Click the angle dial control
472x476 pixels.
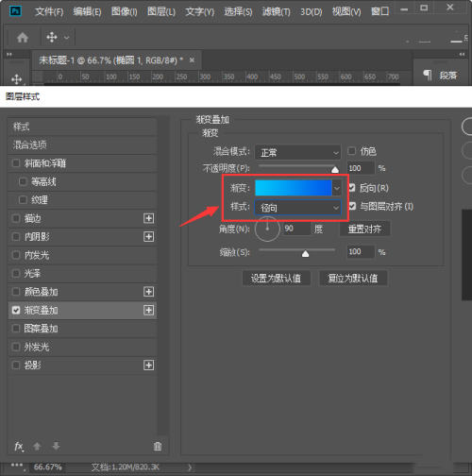(x=267, y=229)
